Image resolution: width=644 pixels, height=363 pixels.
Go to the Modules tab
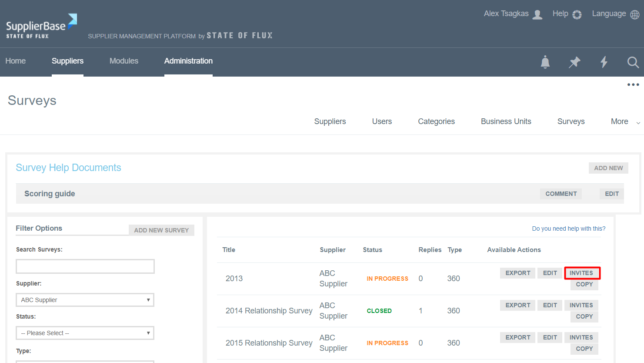(x=123, y=61)
